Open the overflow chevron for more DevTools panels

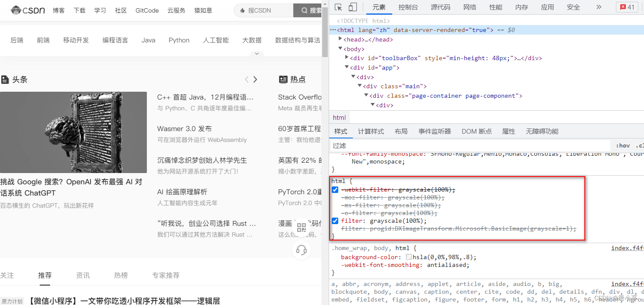[598, 7]
